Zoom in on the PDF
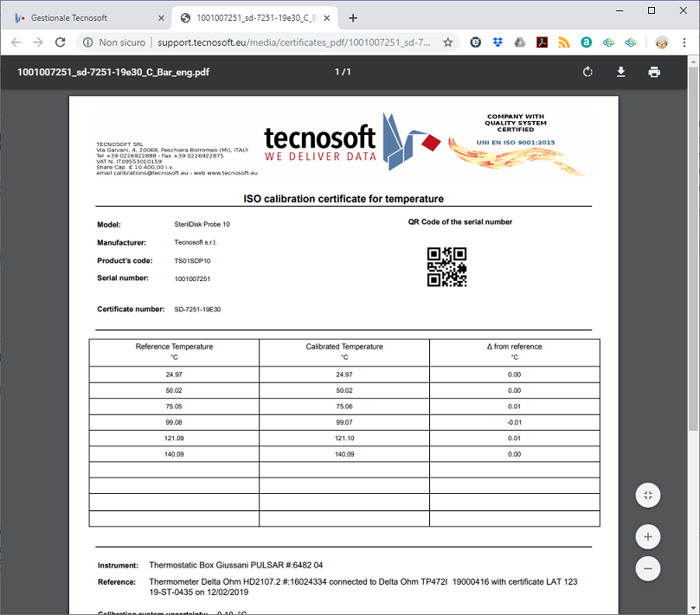 [x=648, y=536]
